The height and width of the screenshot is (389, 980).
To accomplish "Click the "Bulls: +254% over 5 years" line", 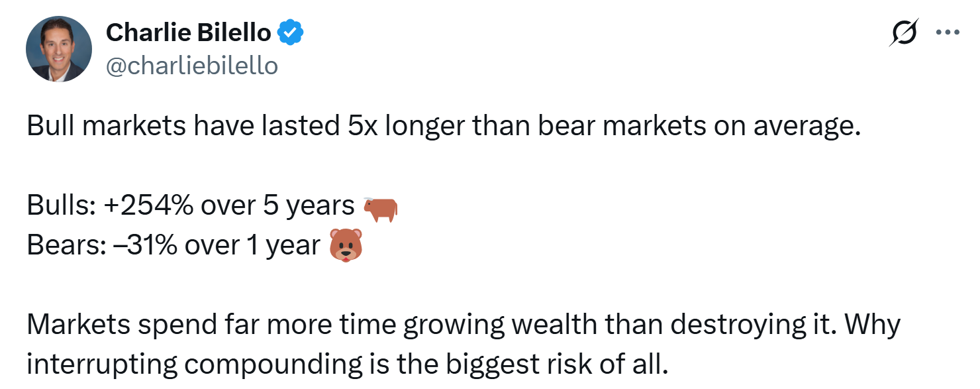I will [x=191, y=207].
